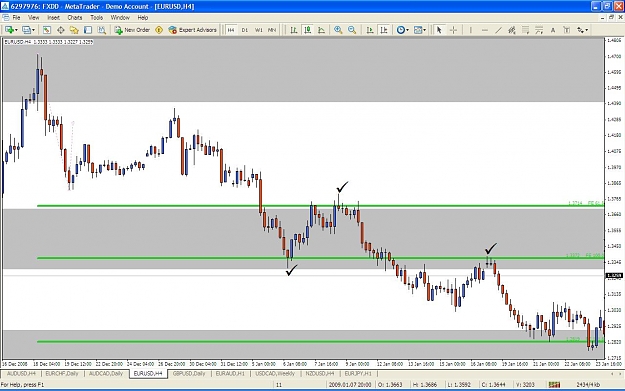Toggle chart Auto Scroll
Viewport: 625px width, 391px height.
370,30
